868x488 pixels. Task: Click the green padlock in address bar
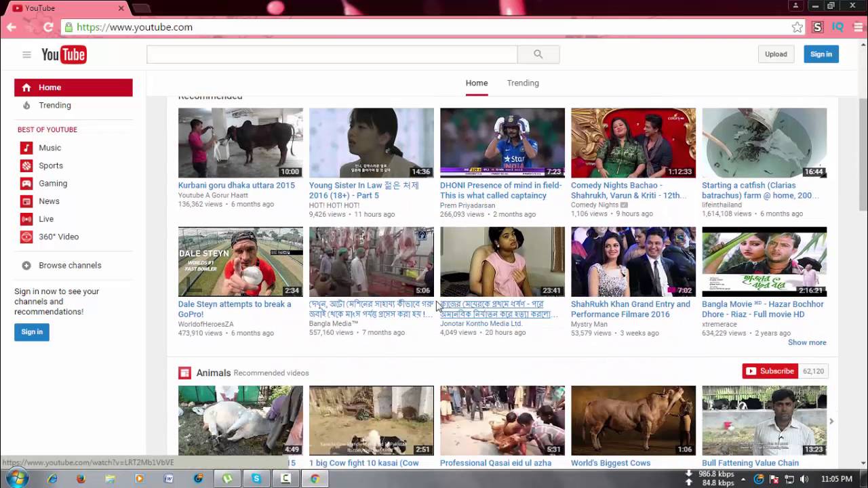[68, 27]
